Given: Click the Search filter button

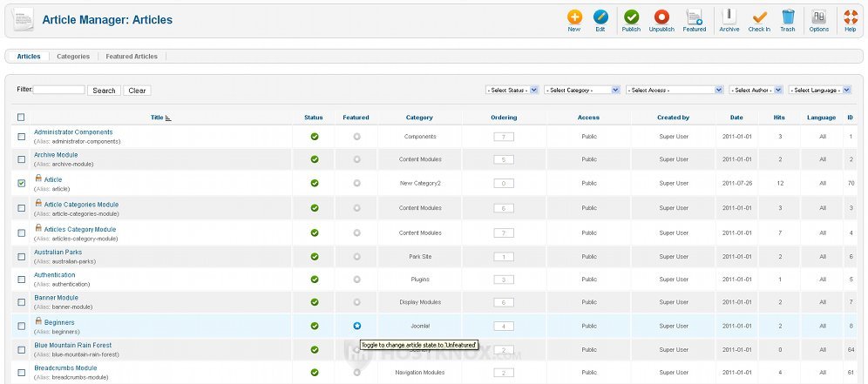Looking at the screenshot, I should click(x=104, y=91).
